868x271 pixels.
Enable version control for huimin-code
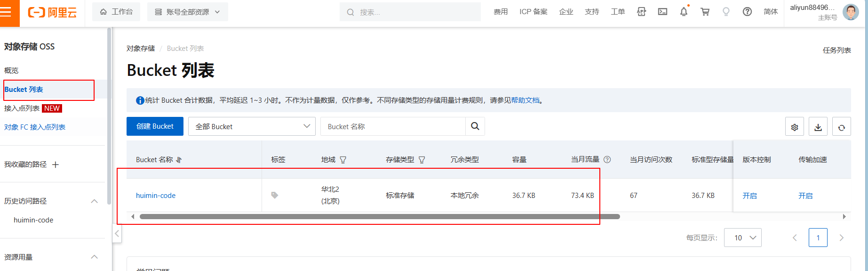749,196
